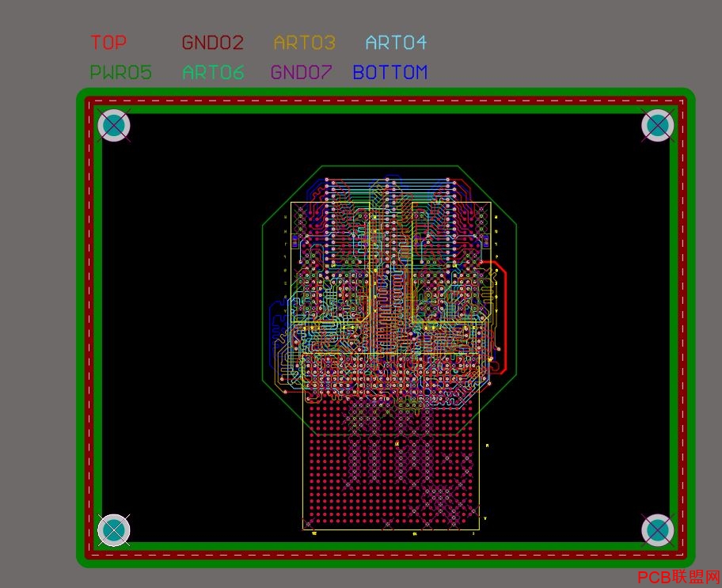Select the top-left mounting hole
Image resolution: width=722 pixels, height=588 pixels.
[x=114, y=125]
